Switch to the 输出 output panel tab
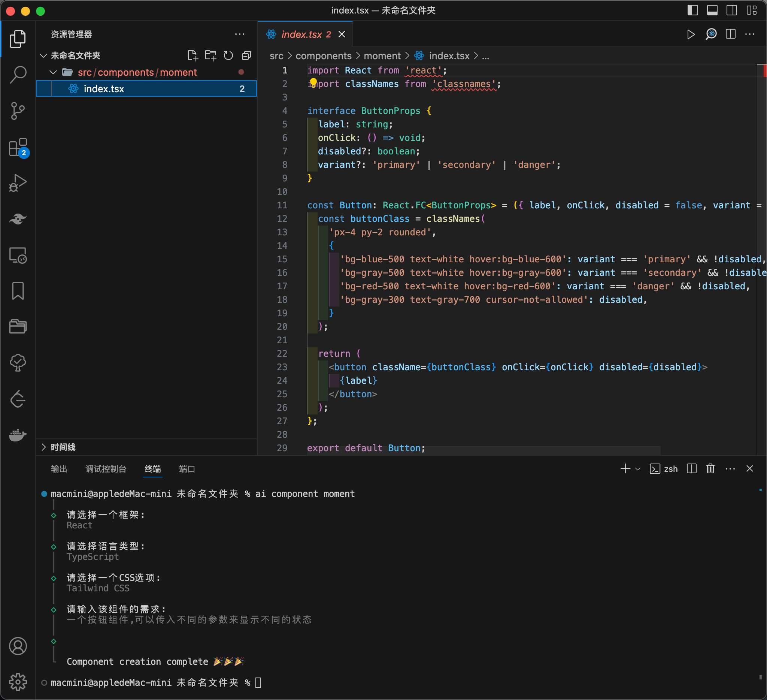This screenshot has width=767, height=700. 58,469
